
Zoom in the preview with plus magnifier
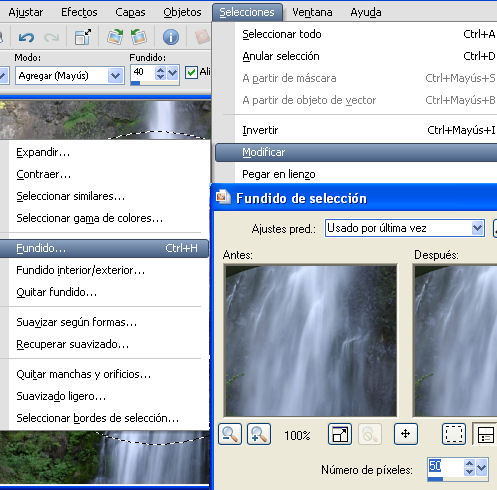[x=259, y=434]
